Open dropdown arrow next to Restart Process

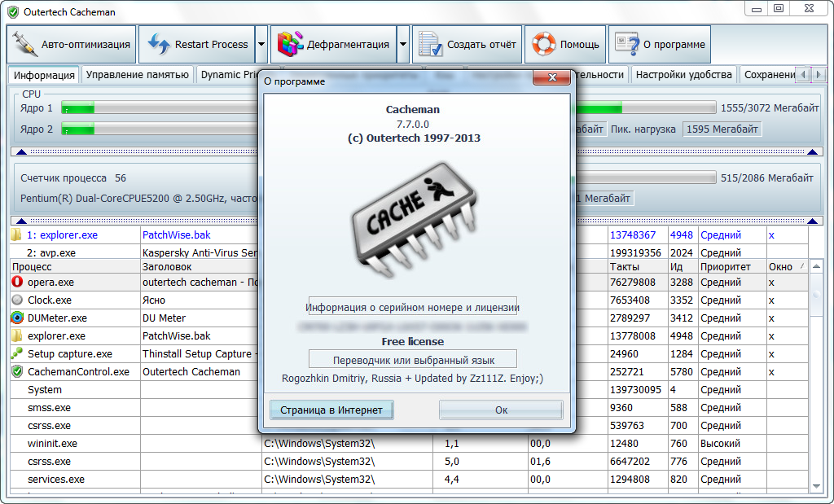coord(261,44)
